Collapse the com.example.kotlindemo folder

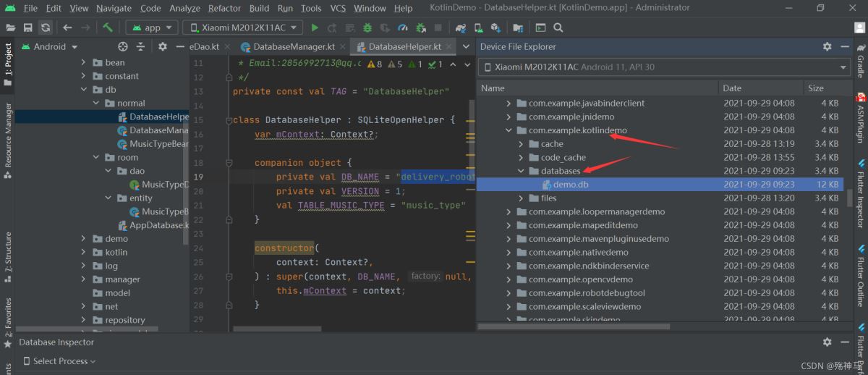[509, 130]
